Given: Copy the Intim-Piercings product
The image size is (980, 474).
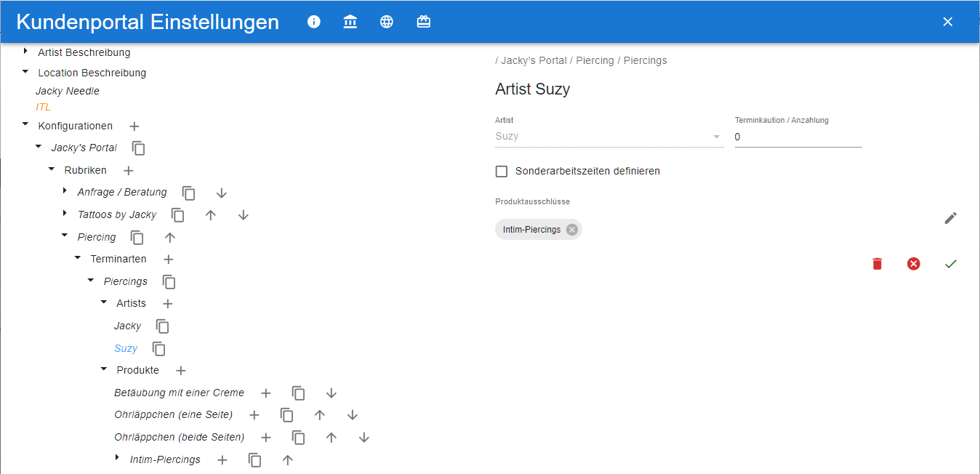Looking at the screenshot, I should pos(254,460).
